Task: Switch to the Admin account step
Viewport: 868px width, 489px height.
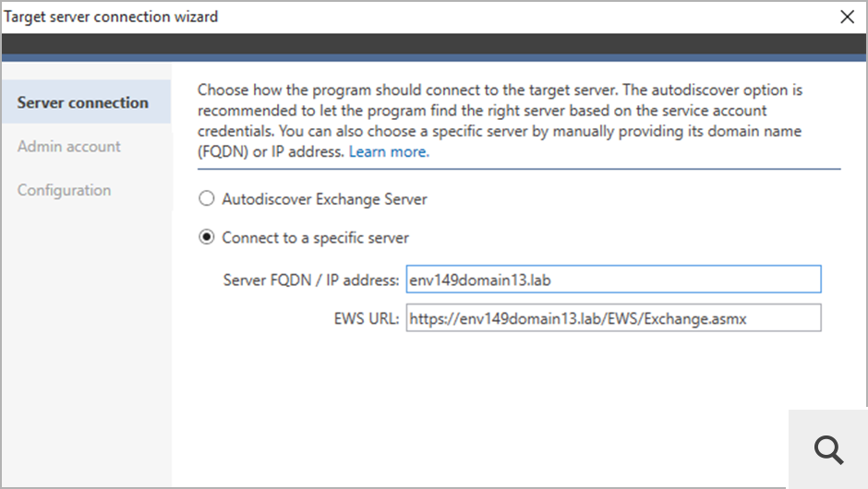Action: (69, 147)
